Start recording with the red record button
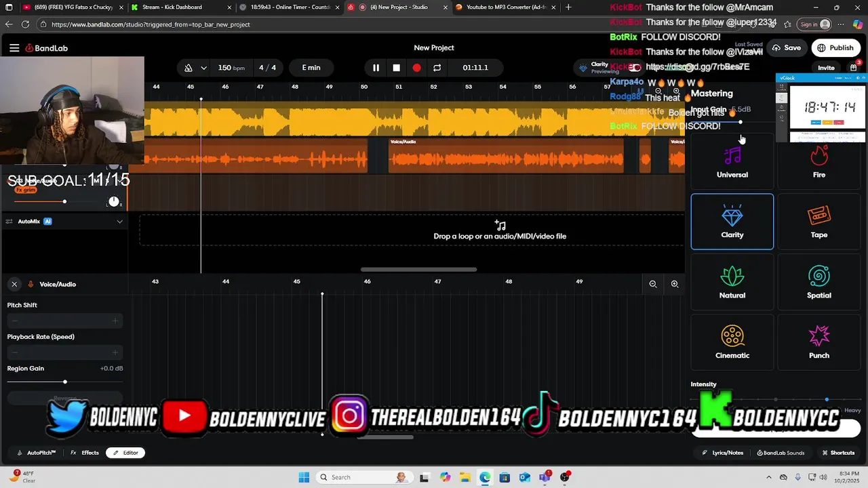The height and width of the screenshot is (488, 868). coord(417,68)
